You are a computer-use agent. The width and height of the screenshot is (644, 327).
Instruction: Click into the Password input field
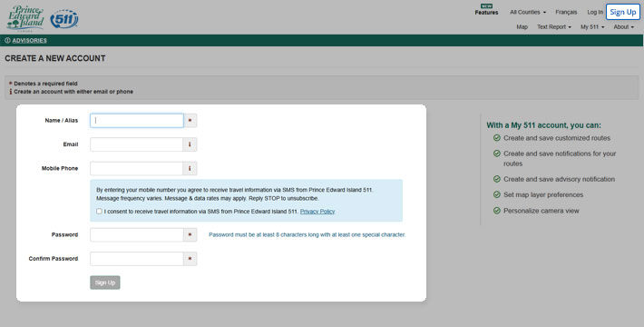[x=137, y=235]
